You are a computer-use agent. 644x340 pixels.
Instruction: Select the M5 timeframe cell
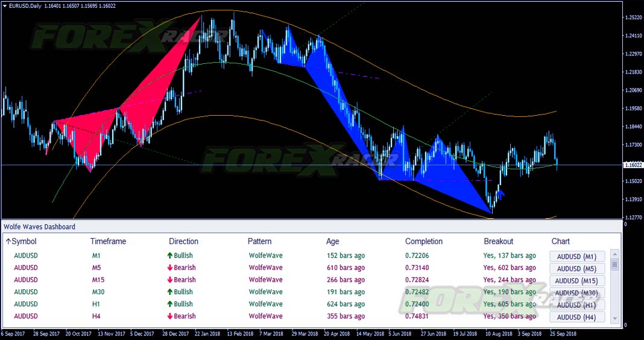click(x=96, y=268)
